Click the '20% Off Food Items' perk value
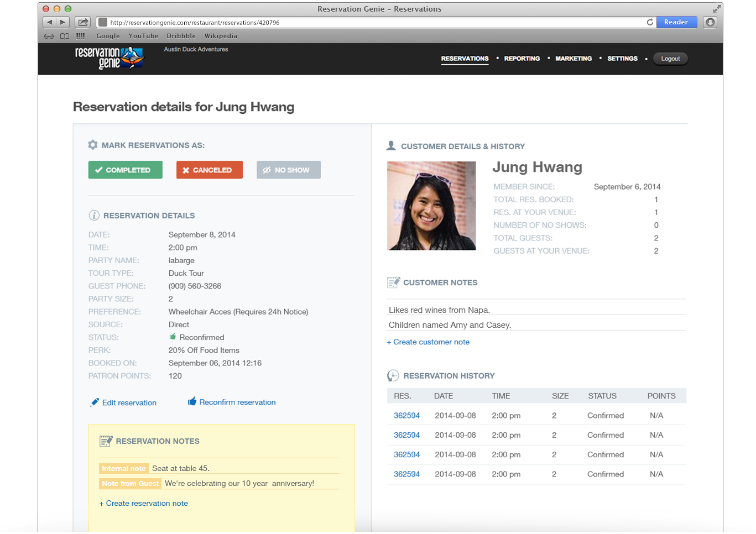 coord(204,350)
